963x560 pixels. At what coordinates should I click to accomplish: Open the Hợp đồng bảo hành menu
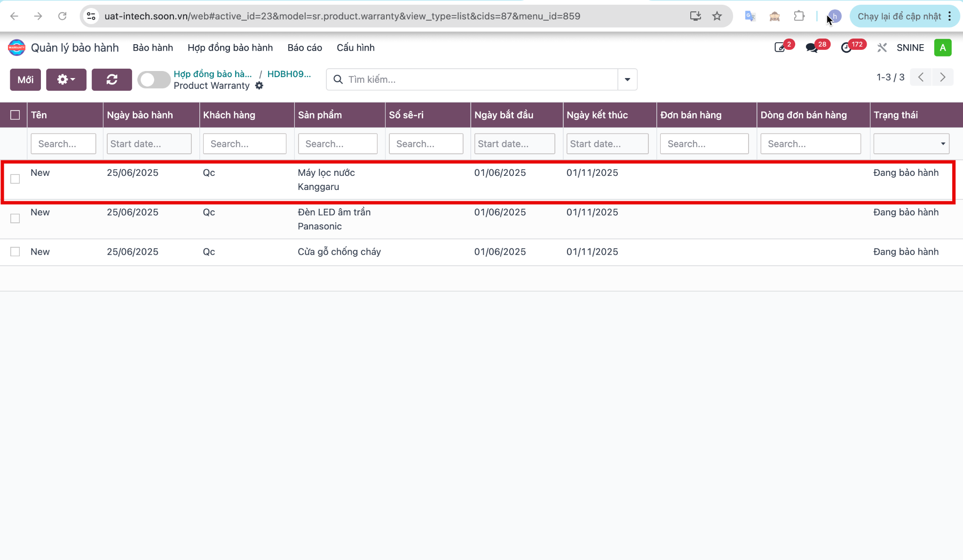coord(230,47)
